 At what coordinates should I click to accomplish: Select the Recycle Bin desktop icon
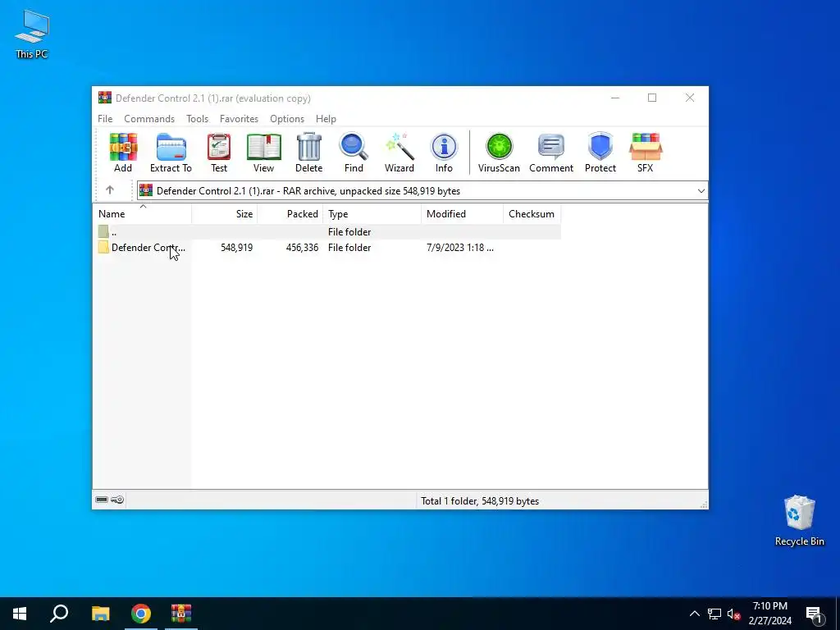[799, 521]
